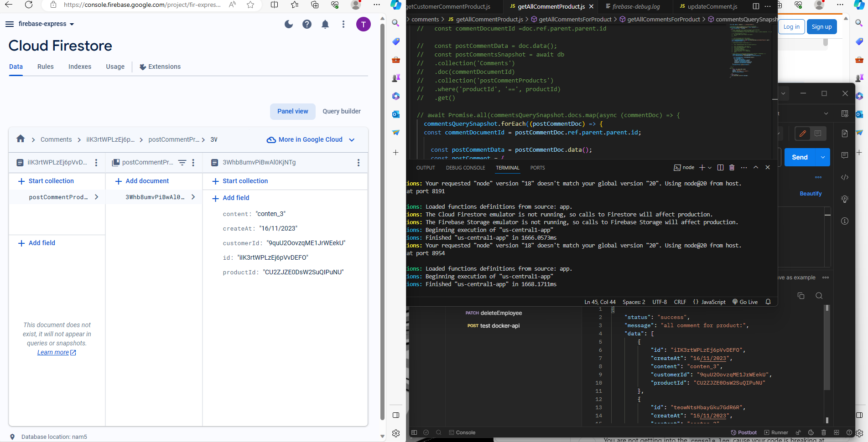Click filter icon in postCommentProducts column
Image resolution: width=868 pixels, height=442 pixels.
[182, 163]
